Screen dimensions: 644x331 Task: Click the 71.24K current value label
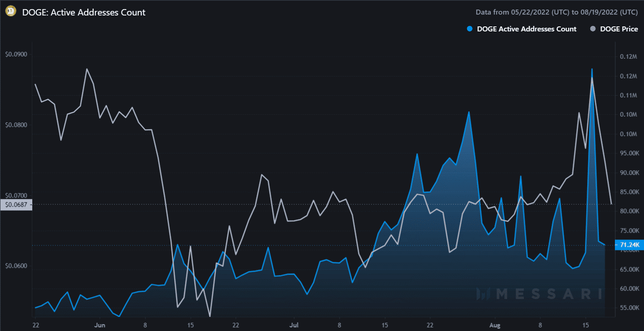(x=629, y=245)
